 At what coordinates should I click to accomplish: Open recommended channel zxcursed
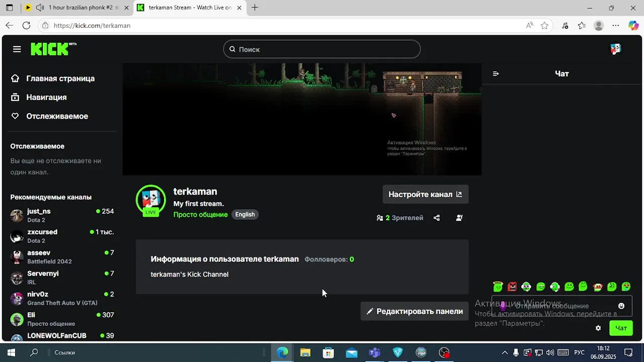62,236
